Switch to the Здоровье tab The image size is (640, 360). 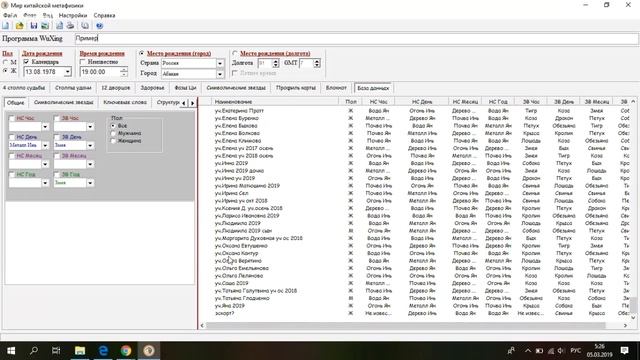coord(152,88)
